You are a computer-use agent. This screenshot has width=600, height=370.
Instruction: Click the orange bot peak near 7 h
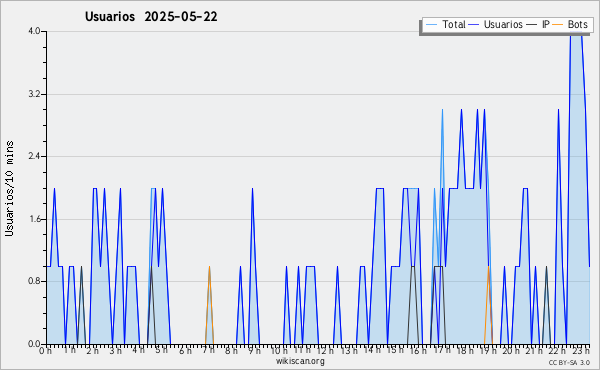209,267
